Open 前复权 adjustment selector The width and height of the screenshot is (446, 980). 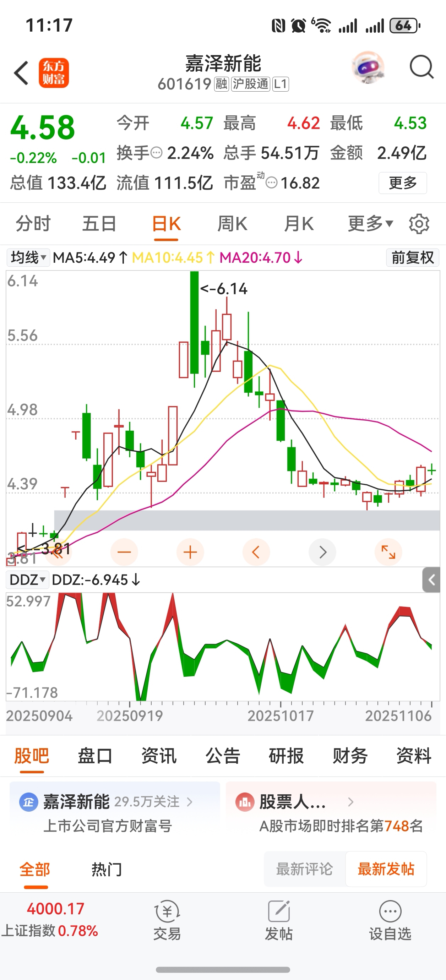(413, 257)
